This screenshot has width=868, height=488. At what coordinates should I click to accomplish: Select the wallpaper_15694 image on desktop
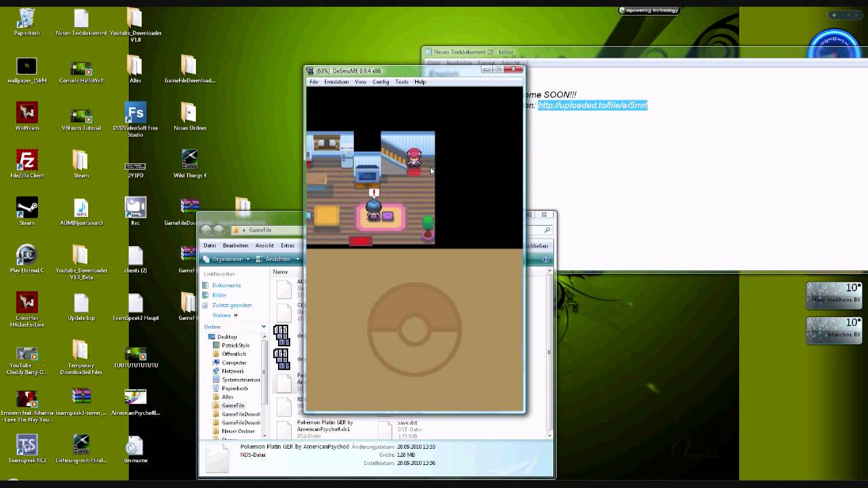point(27,70)
